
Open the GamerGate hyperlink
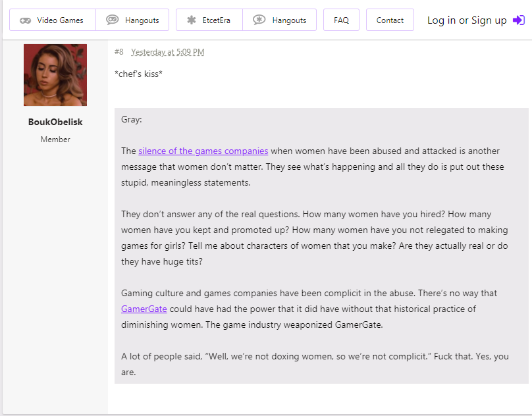(x=144, y=309)
